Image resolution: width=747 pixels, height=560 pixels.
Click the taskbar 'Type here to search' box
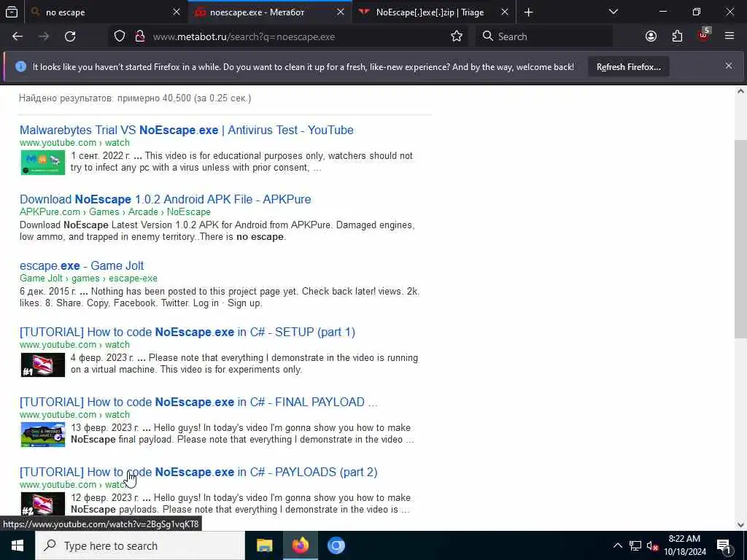point(140,545)
